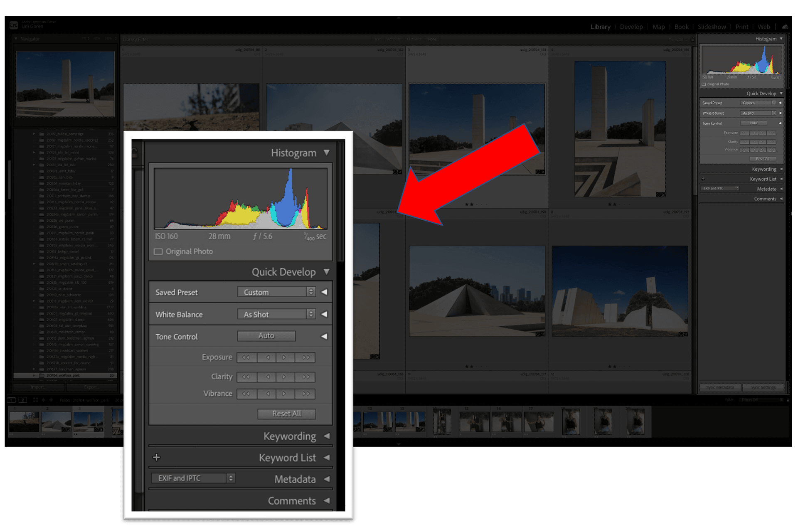Toggle Original Photo checkbox in enlarged panel
The width and height of the screenshot is (798, 532).
click(x=158, y=251)
